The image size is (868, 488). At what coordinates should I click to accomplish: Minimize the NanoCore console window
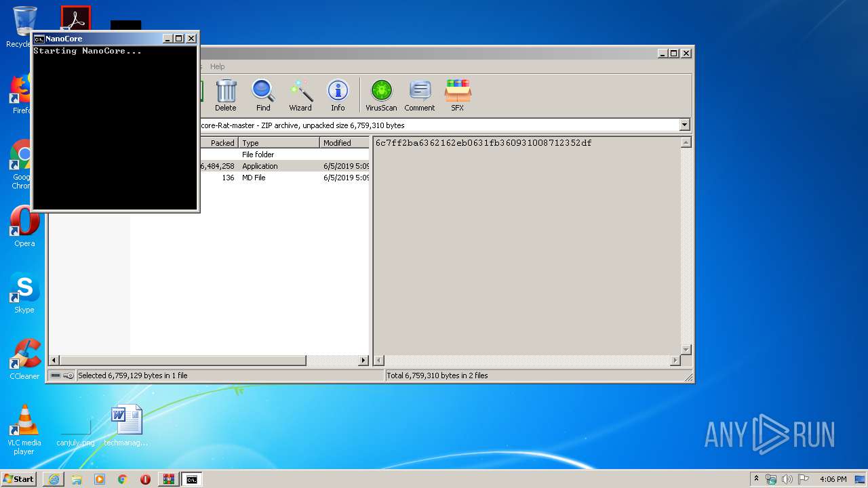coord(167,39)
